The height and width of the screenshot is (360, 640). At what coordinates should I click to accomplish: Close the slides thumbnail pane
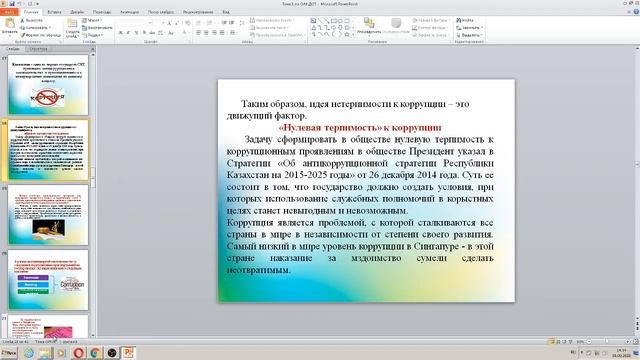[93, 49]
